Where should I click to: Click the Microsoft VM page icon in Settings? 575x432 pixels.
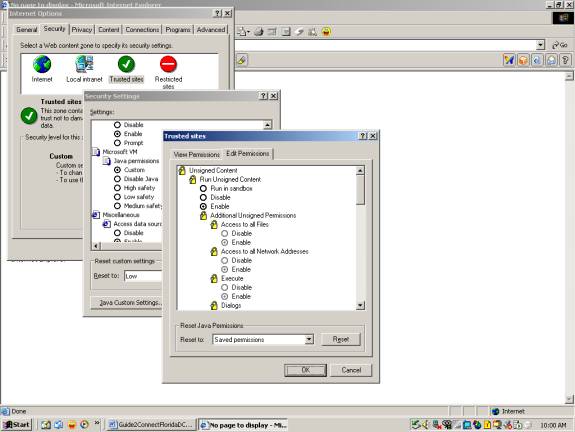click(x=96, y=152)
